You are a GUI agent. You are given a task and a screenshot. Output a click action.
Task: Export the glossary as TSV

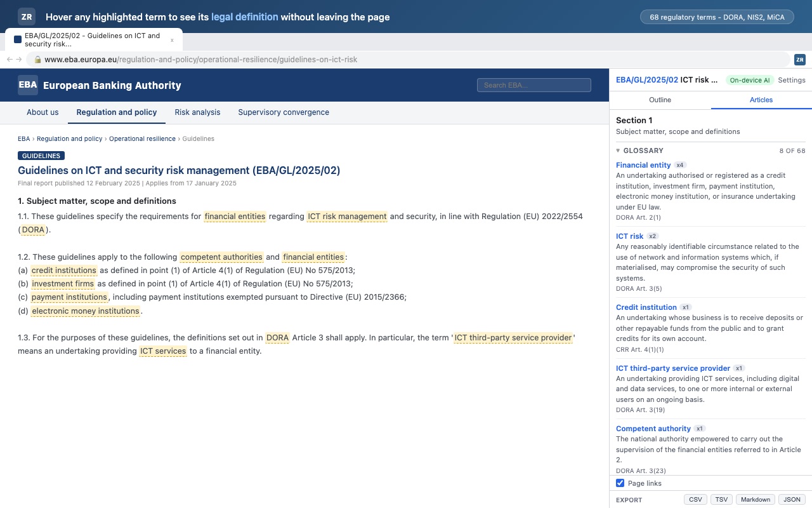(x=721, y=500)
